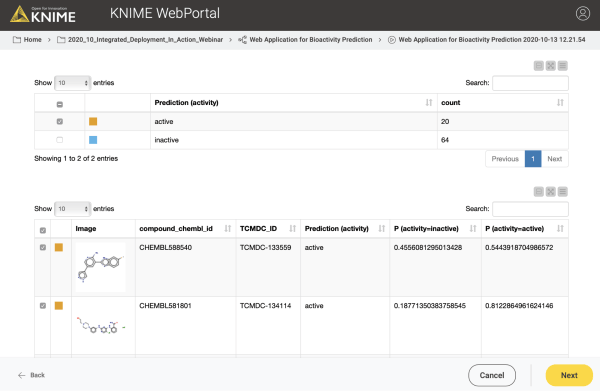
Task: Sort by TCMDC_ID column
Action: 292,228
